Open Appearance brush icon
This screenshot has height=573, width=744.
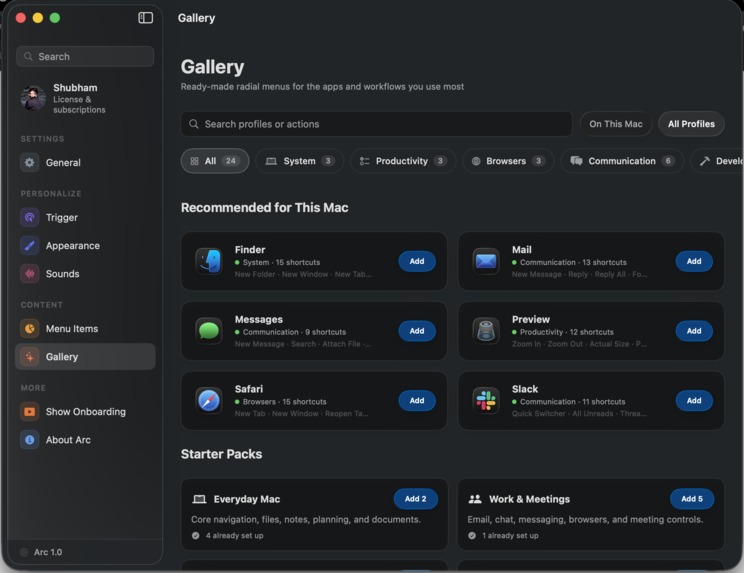(29, 246)
